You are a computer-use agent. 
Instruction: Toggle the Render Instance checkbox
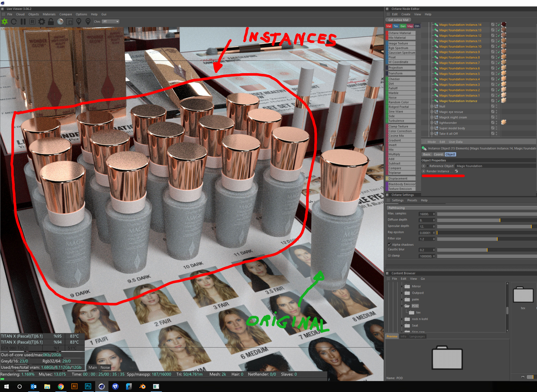point(456,171)
